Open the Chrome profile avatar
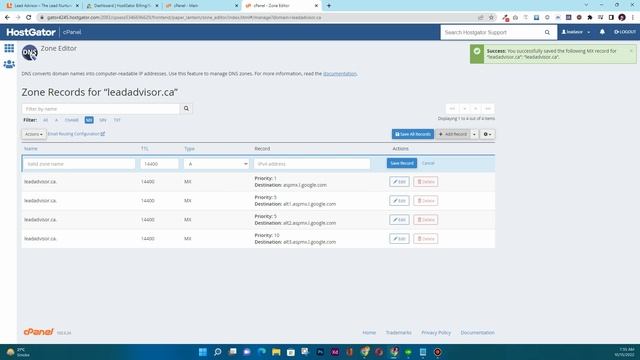This screenshot has height=360, width=640. coord(622,18)
